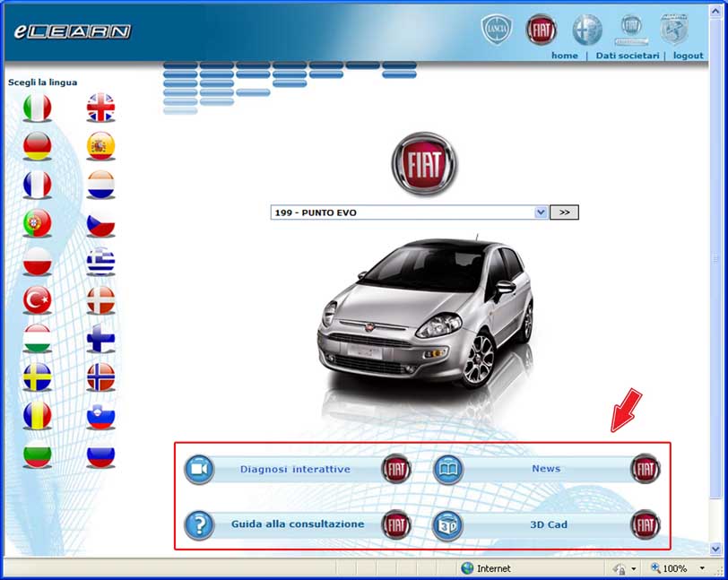Select the Italian flag language

[37, 108]
